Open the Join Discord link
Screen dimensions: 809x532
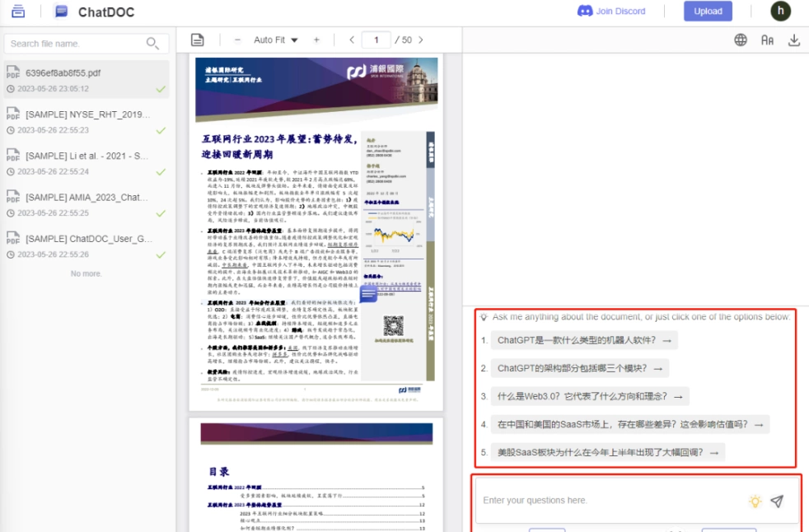pos(611,11)
